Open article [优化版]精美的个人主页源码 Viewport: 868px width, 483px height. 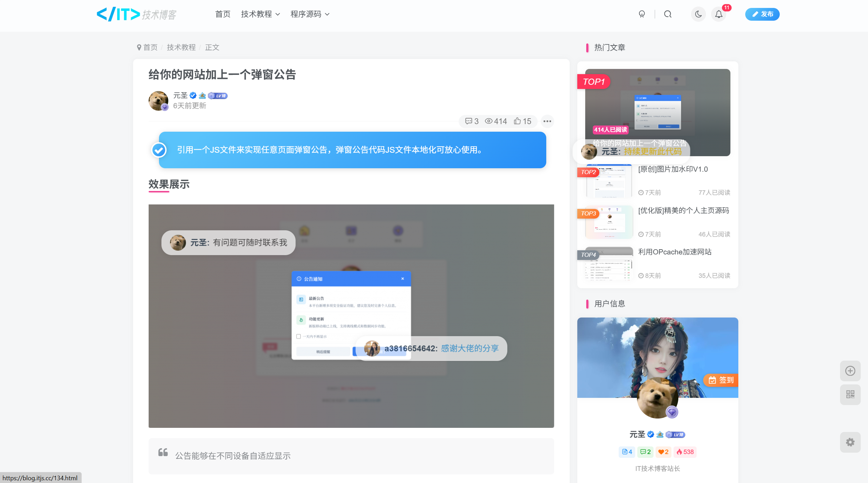click(684, 211)
